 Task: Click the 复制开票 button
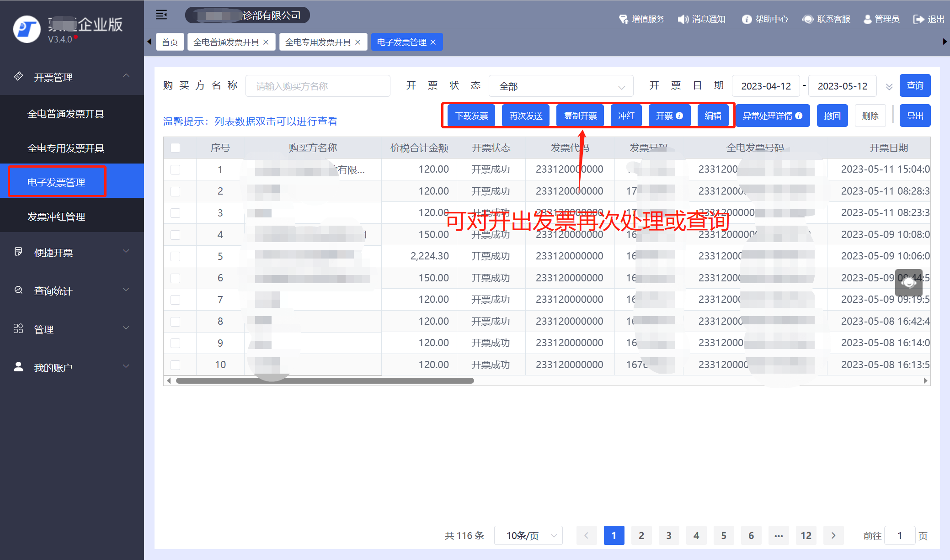click(580, 116)
